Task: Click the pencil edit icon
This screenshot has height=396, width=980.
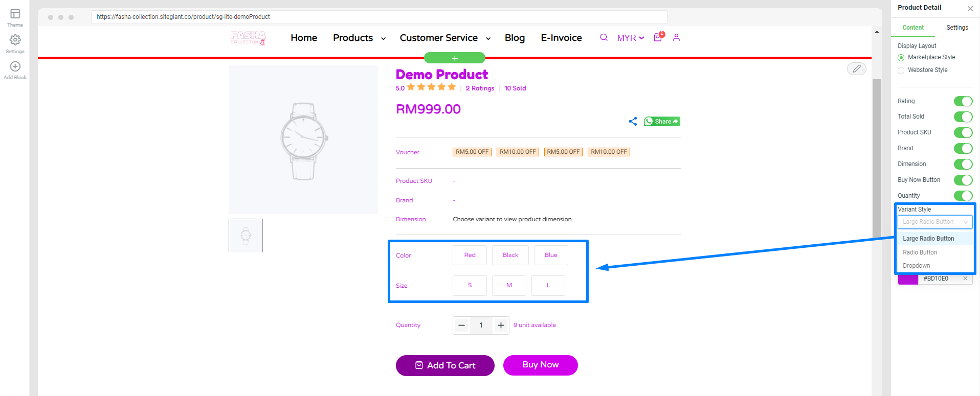Action: (856, 68)
